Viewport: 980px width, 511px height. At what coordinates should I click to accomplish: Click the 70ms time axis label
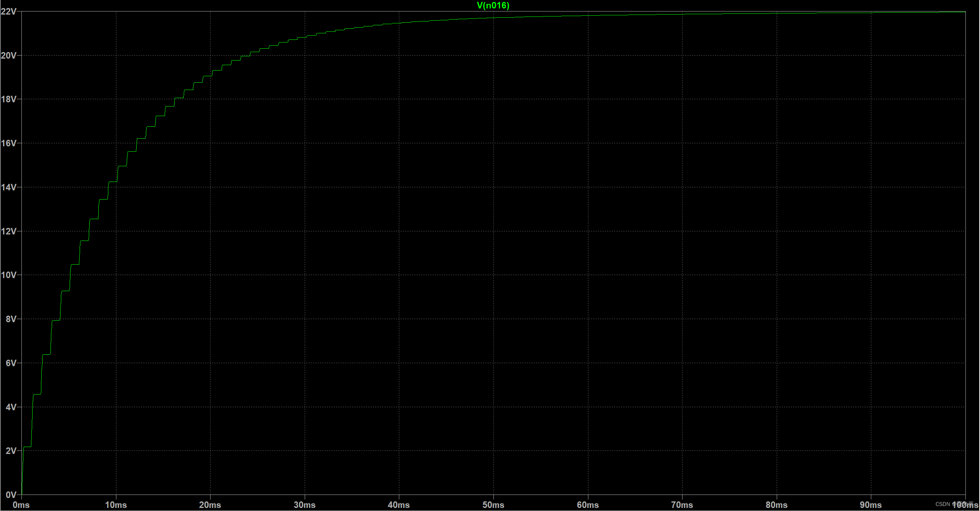[682, 505]
